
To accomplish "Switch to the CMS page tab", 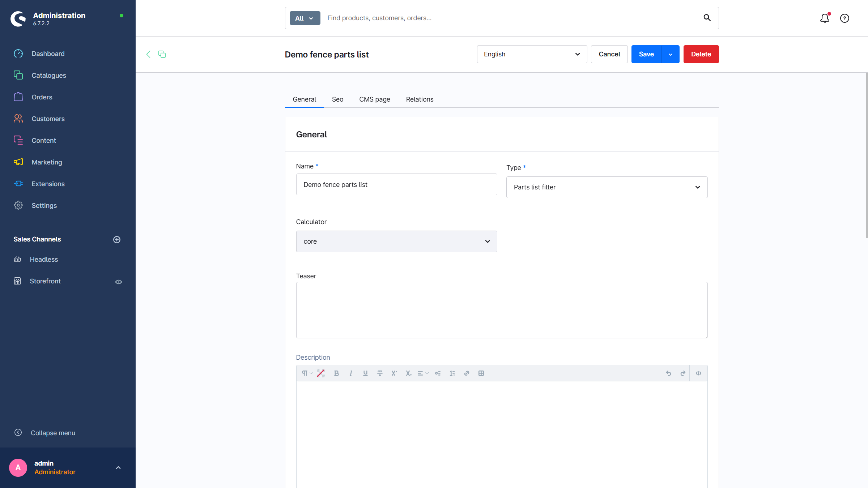I will [x=375, y=99].
